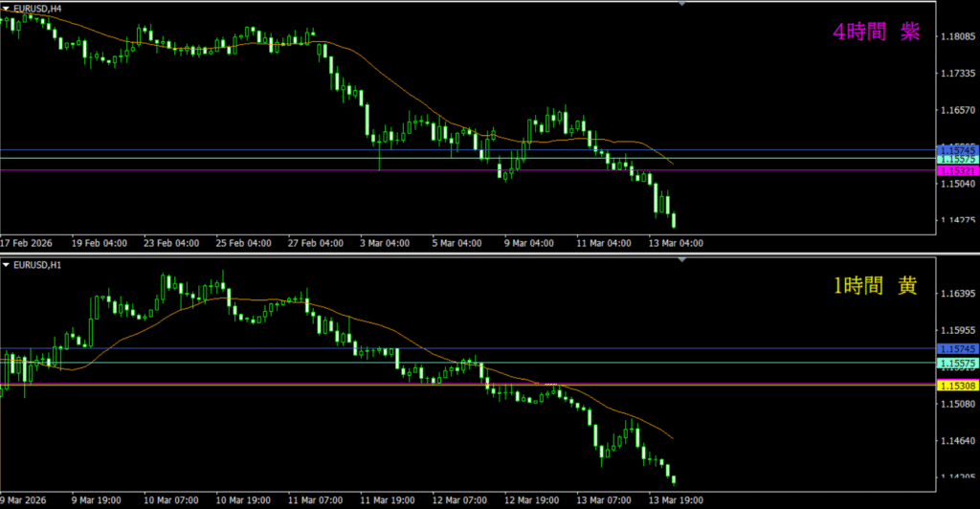This screenshot has width=980, height=509.
Task: Click the cyan 1.15575 tag on H1 chart
Action: 957,365
